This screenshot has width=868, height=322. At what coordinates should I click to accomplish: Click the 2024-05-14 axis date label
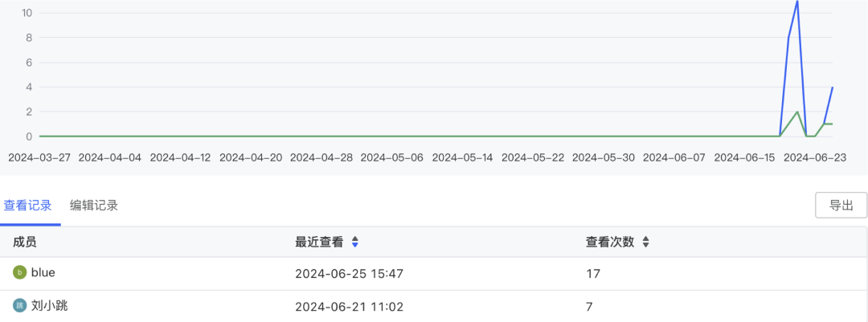coord(462,157)
